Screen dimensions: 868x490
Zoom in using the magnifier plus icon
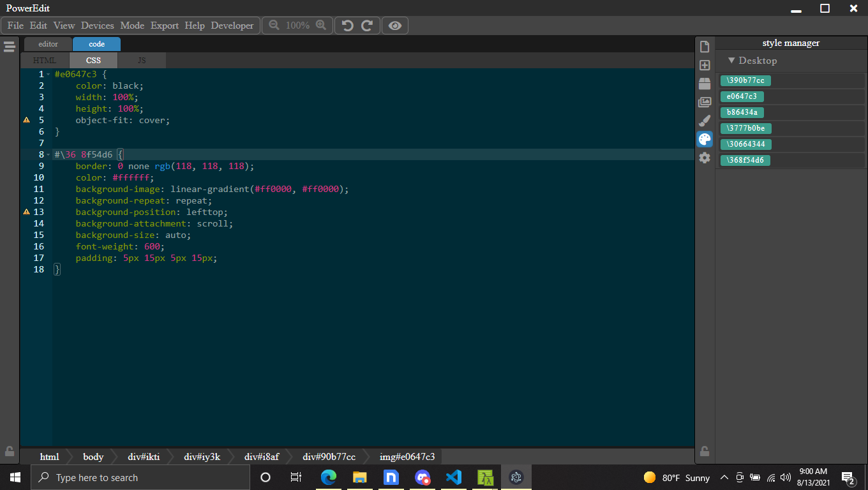click(322, 26)
